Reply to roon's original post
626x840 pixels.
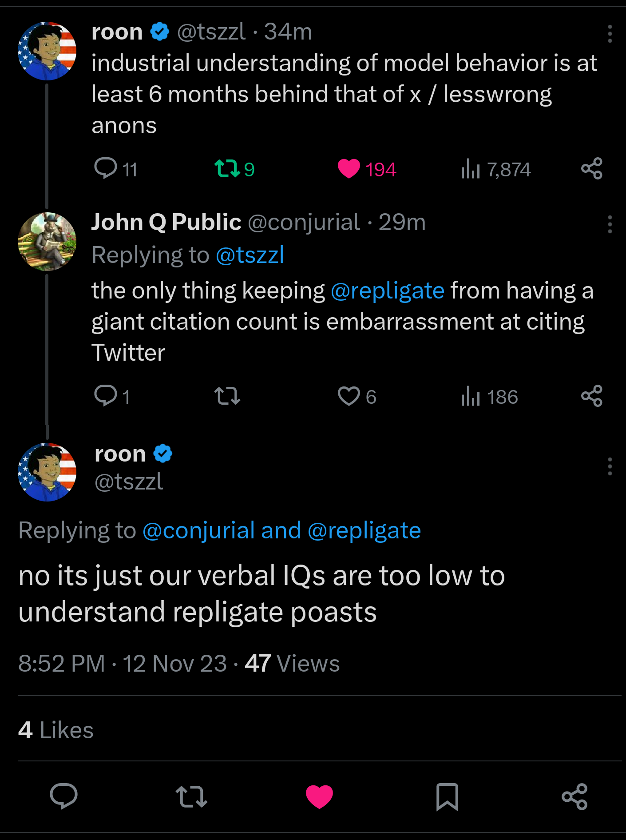tap(106, 169)
